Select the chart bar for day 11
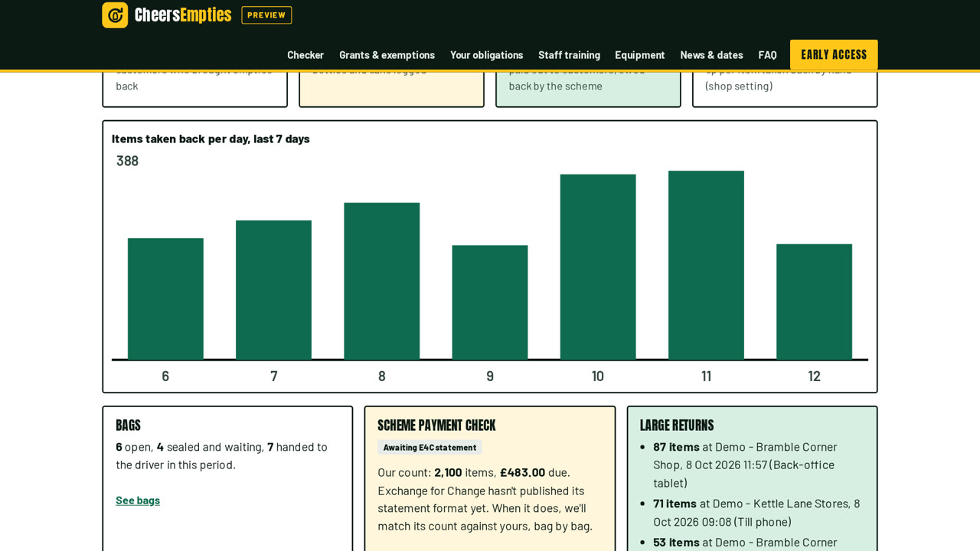Viewport: 980px width, 551px height. (706, 265)
